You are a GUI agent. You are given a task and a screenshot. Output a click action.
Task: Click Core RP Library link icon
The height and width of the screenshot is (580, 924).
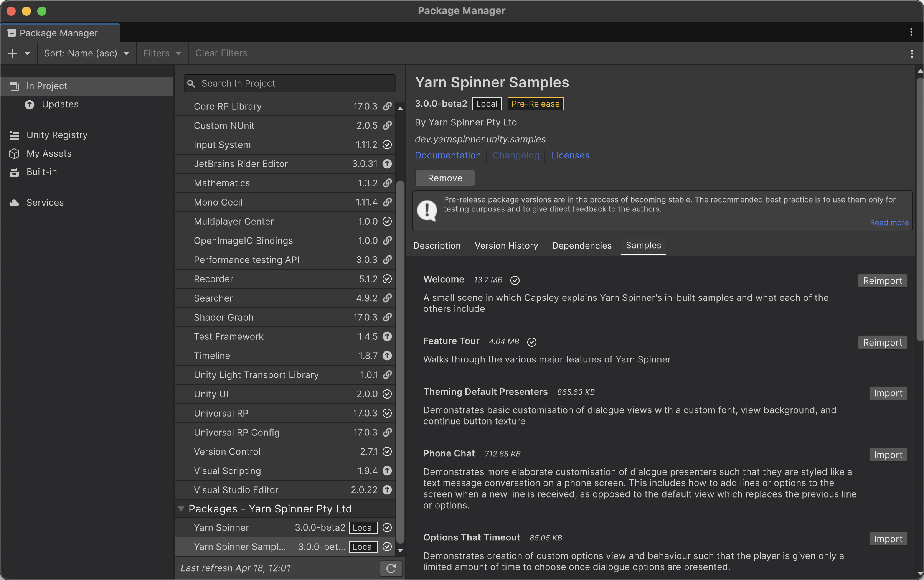tap(387, 106)
